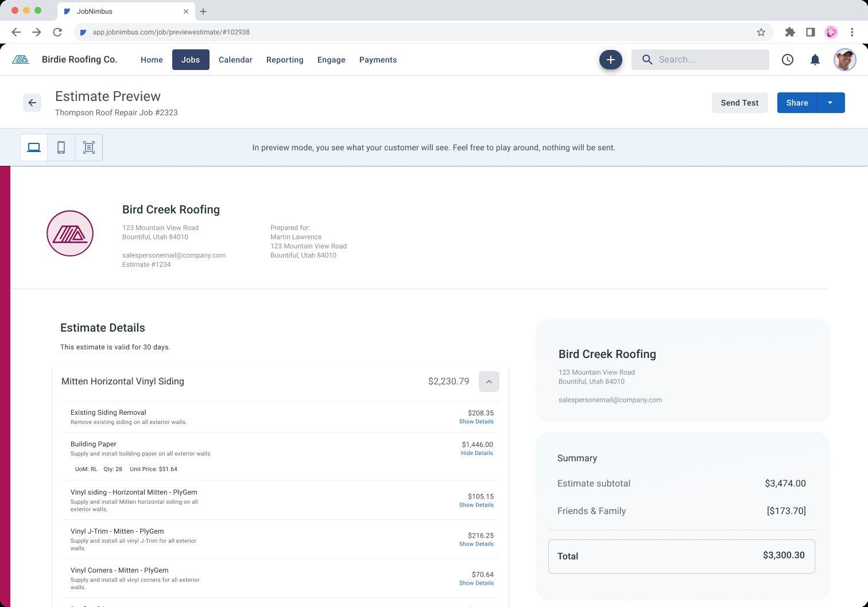The image size is (868, 607).
Task: Click the Estimate subtotal value $3,474.00
Action: 785,484
